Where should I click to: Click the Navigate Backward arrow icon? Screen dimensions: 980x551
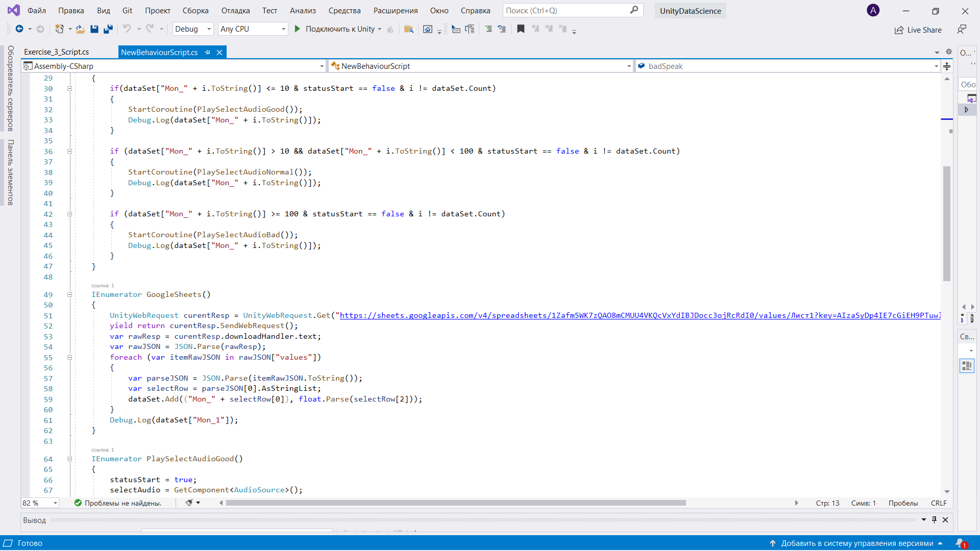click(19, 29)
